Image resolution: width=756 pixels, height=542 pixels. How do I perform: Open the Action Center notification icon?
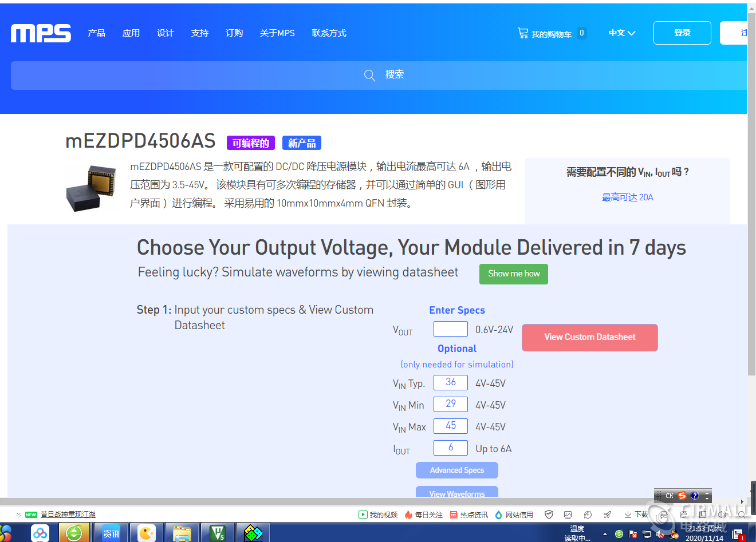point(738,535)
